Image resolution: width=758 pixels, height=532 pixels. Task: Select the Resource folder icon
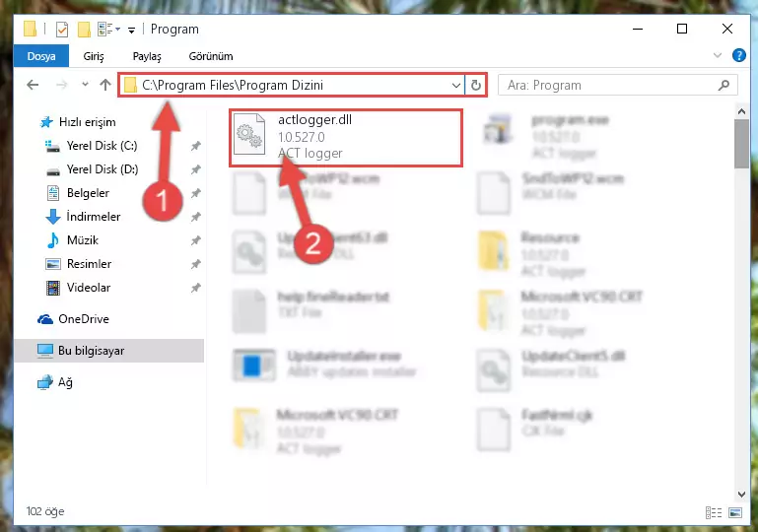click(494, 251)
